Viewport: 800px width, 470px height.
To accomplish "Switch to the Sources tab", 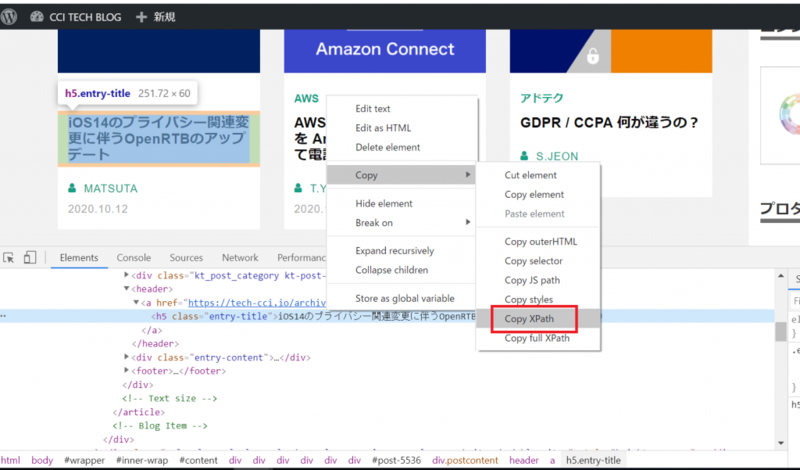I will [x=186, y=258].
